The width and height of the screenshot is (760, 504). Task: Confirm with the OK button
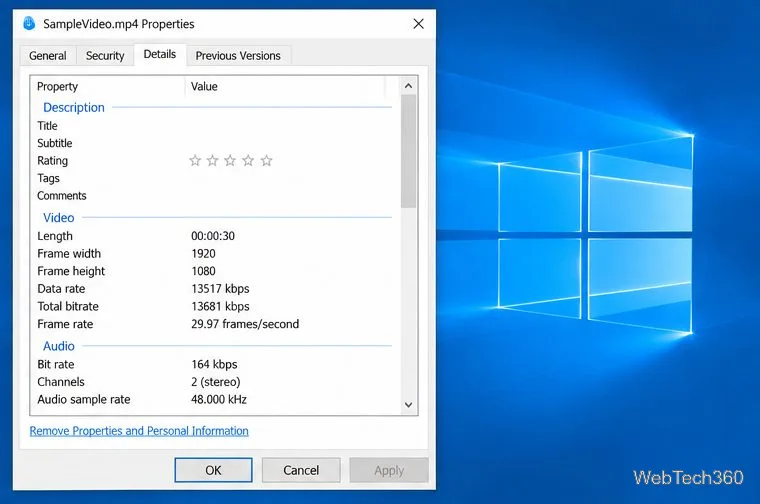click(213, 470)
